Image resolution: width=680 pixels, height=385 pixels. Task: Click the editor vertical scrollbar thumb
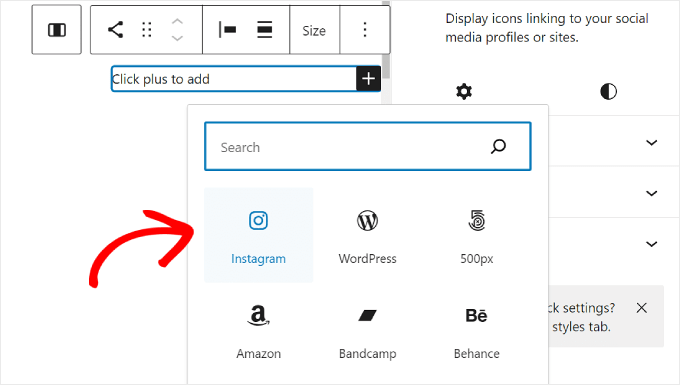386,65
